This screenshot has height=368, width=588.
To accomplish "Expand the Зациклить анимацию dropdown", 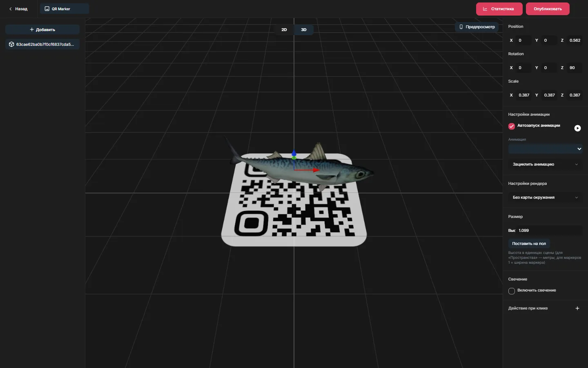I will point(545,164).
